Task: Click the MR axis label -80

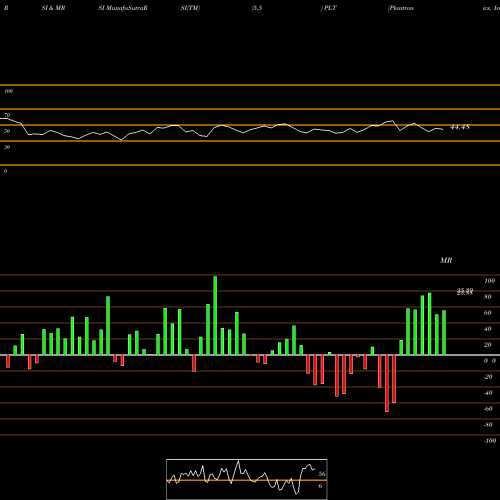Action: 488,425
